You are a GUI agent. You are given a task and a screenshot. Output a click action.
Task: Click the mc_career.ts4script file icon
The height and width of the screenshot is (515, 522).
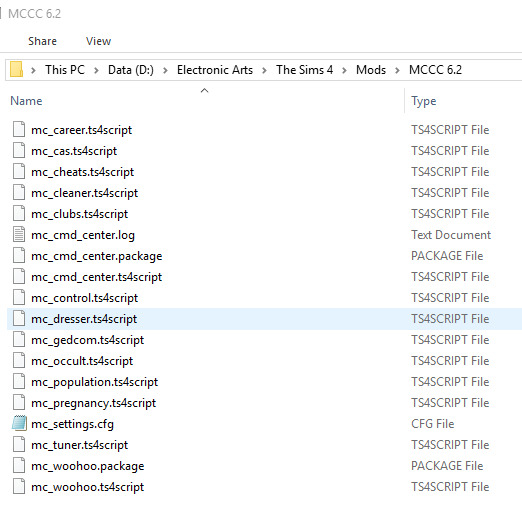[x=19, y=129]
